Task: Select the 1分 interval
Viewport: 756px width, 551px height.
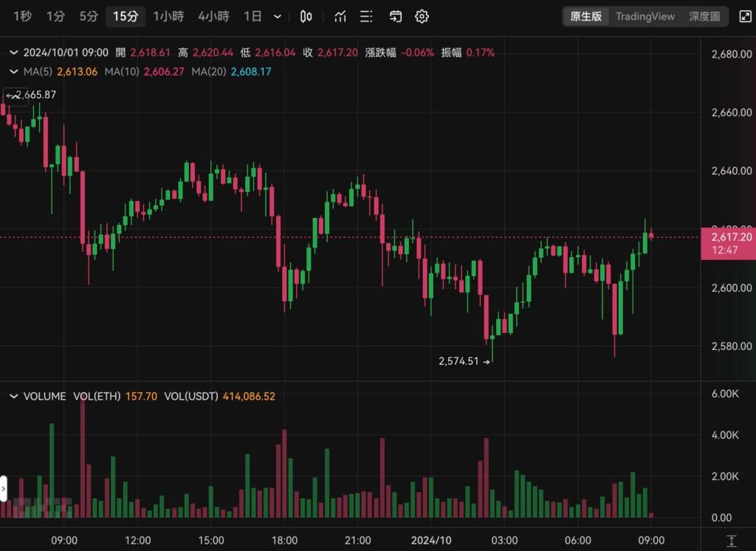Action: click(55, 16)
